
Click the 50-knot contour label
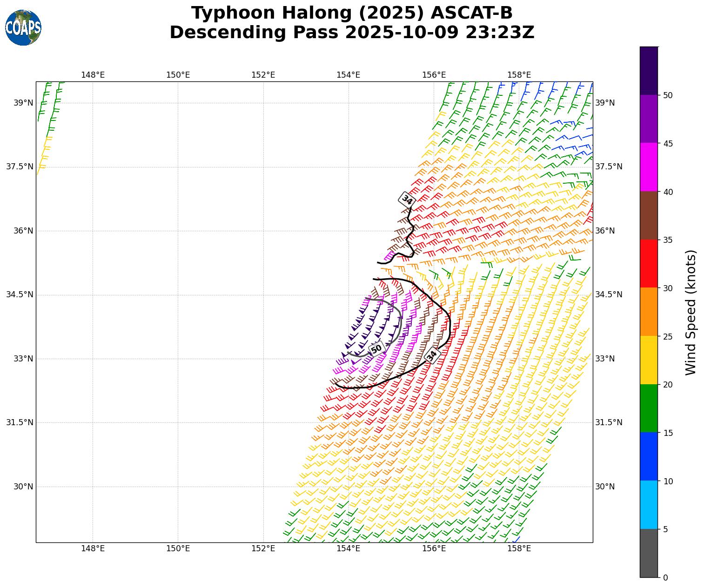(376, 348)
